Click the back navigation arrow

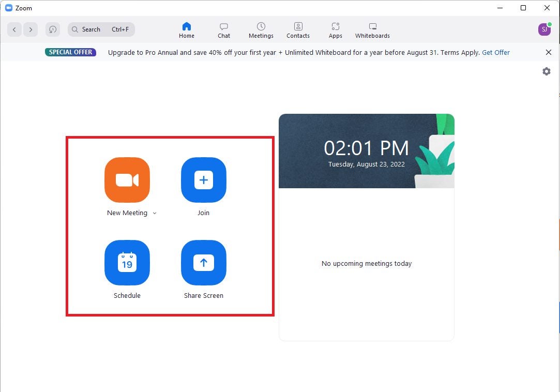pos(14,29)
